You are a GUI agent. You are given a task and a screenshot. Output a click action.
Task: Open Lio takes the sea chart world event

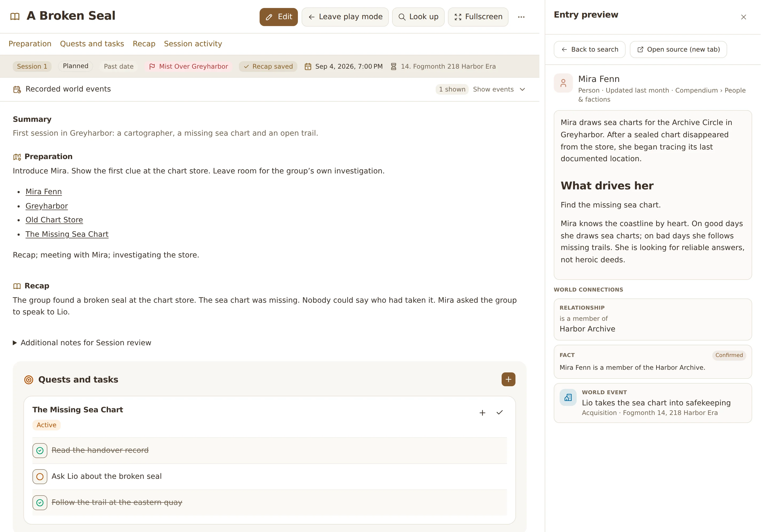pyautogui.click(x=652, y=403)
